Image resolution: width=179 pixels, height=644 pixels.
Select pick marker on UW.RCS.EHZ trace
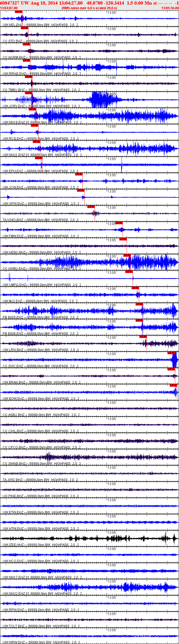coord(35,125)
